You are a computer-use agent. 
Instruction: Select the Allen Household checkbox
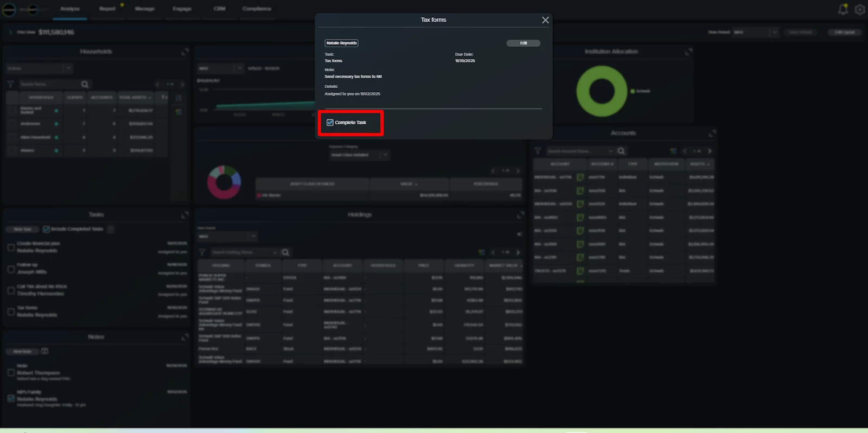pyautogui.click(x=12, y=137)
